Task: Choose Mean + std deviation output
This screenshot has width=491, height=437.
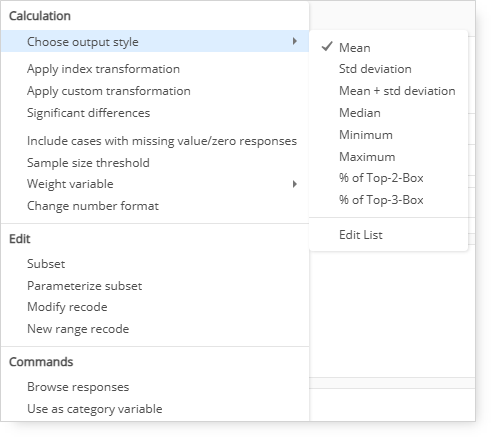Action: 397,91
